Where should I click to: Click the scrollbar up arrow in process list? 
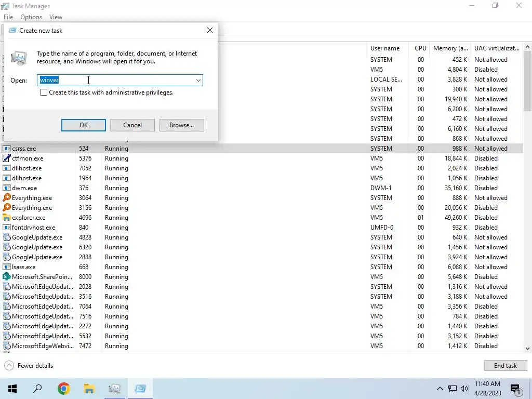[x=527, y=47]
